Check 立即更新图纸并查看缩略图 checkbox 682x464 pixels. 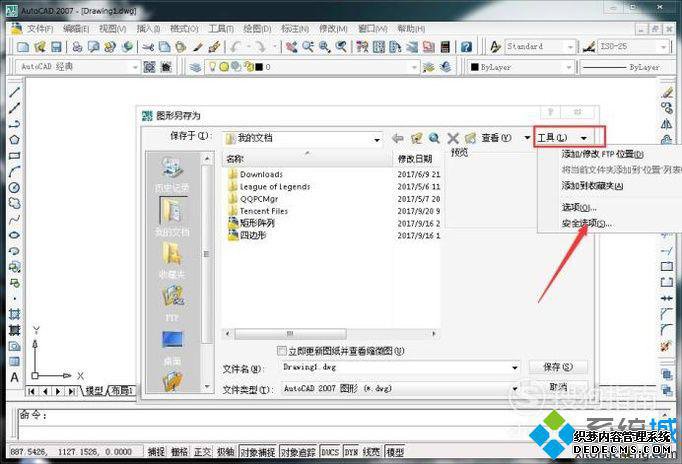(x=282, y=351)
